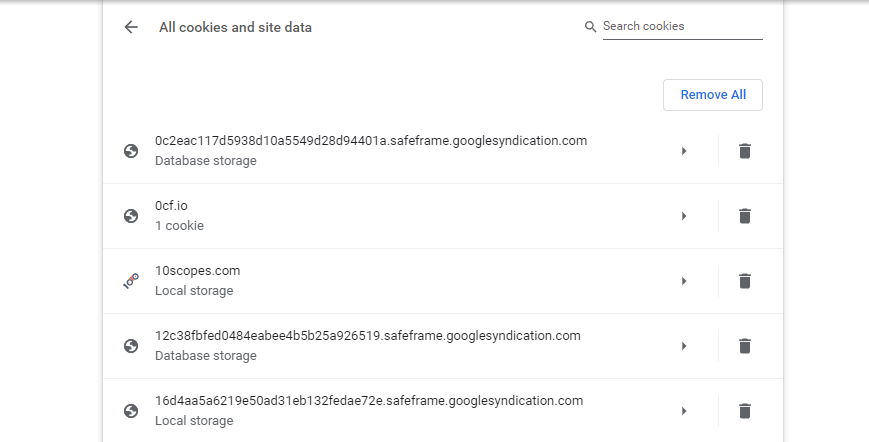
Task: Open details arrow for 16d4aa5a62 safeframe entry
Action: [684, 411]
